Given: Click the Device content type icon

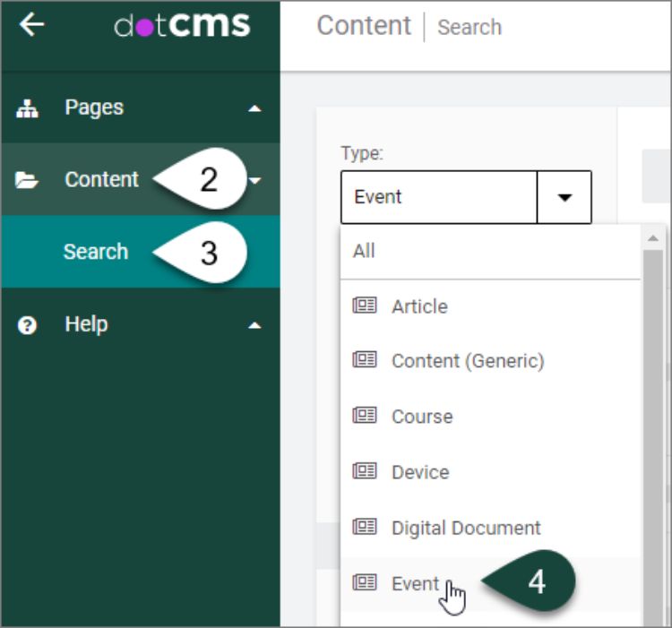Looking at the screenshot, I should (365, 471).
